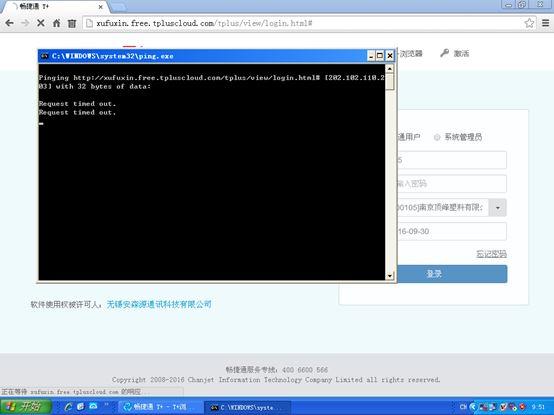Image resolution: width=554 pixels, height=415 pixels.
Task: Click the browser back arrow
Action: 10,23
